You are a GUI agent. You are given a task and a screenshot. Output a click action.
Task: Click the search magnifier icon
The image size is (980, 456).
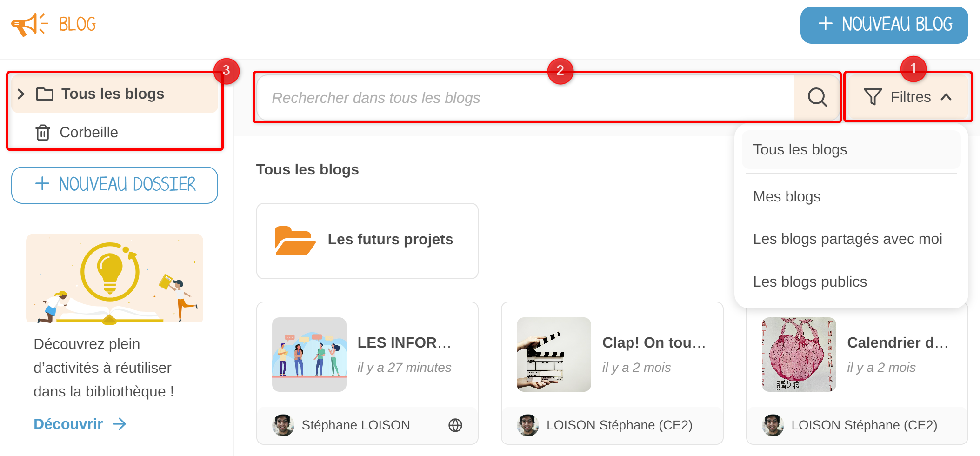pos(817,98)
